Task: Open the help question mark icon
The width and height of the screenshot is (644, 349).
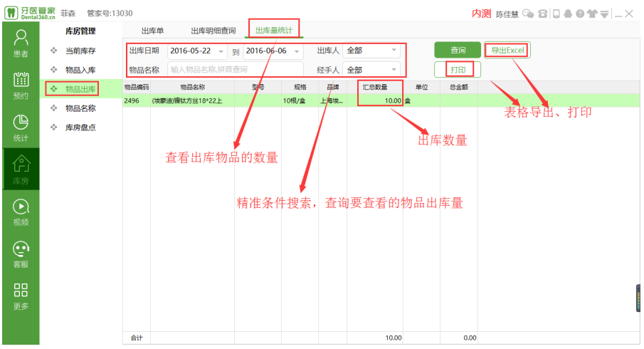Action: click(580, 14)
